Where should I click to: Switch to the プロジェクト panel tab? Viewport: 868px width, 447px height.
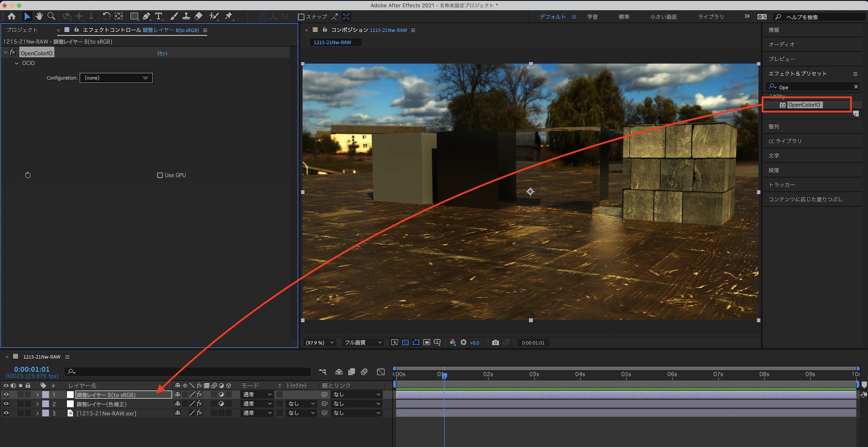22,30
